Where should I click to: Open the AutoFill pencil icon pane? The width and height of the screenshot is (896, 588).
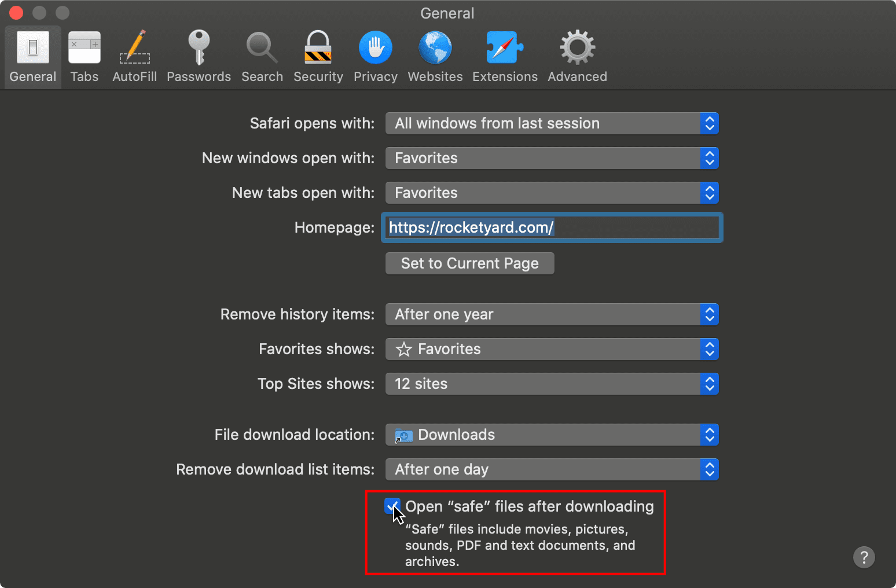tap(134, 57)
